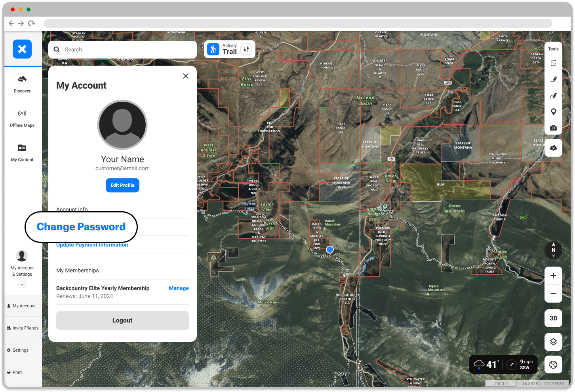The image size is (575, 392).
Task: Close the My Account panel
Action: 186,76
